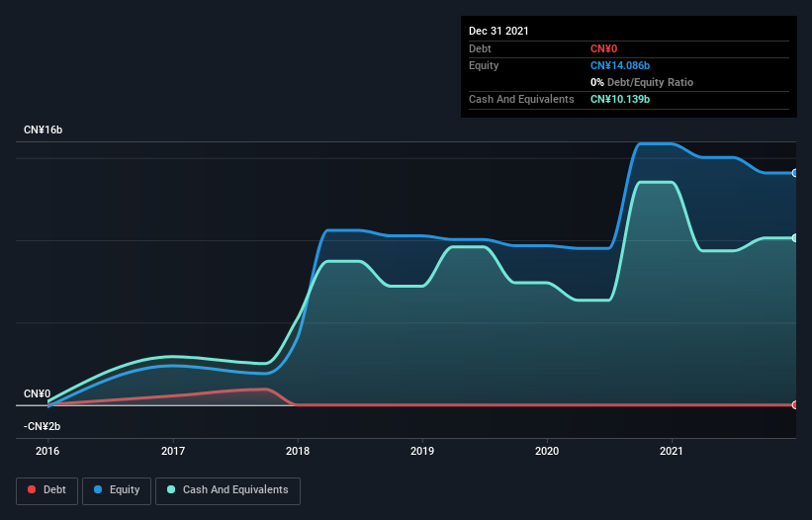Image resolution: width=812 pixels, height=520 pixels.
Task: Click the red Debt legend dot
Action: click(32, 489)
